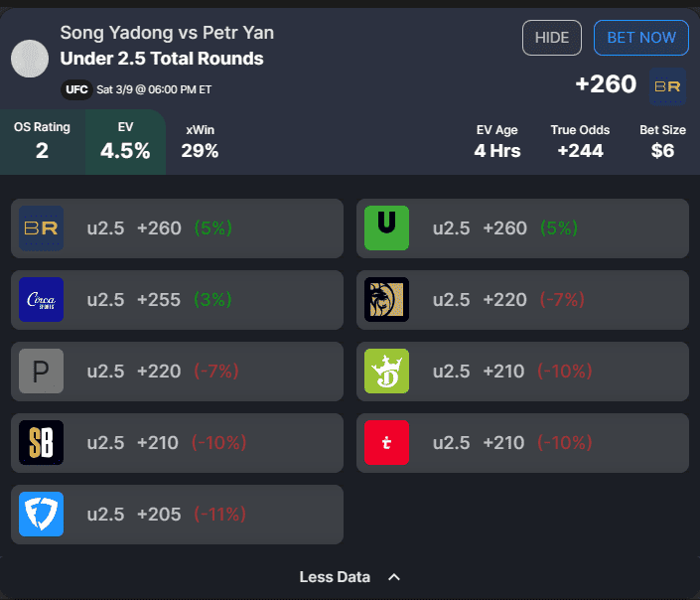This screenshot has width=700, height=600.
Task: Click the BetRivers logo in odds list
Action: [x=41, y=228]
